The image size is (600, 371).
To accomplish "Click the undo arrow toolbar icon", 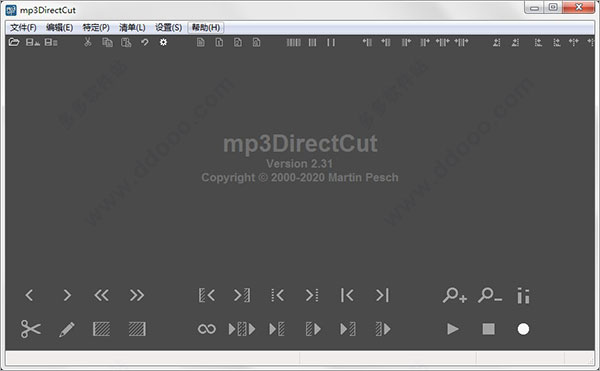I will [x=145, y=42].
